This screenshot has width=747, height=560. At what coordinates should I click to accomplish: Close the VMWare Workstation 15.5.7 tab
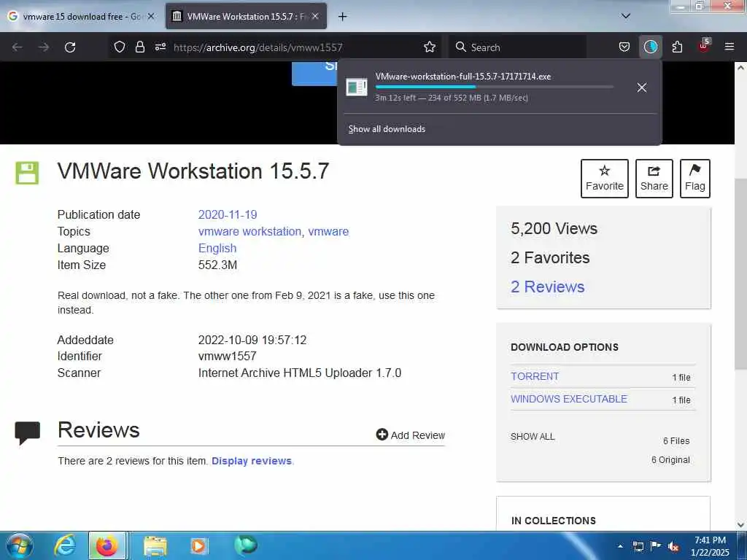pyautogui.click(x=315, y=16)
